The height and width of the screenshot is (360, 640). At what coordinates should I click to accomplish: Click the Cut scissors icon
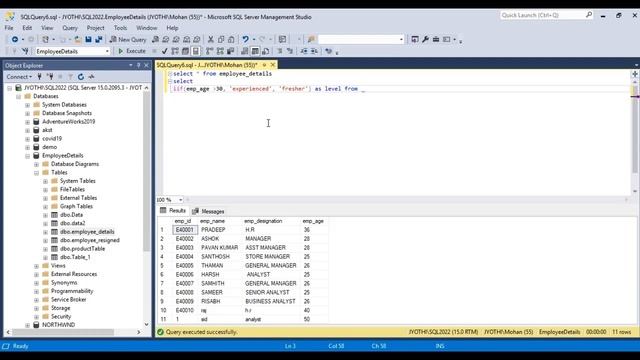(x=211, y=40)
